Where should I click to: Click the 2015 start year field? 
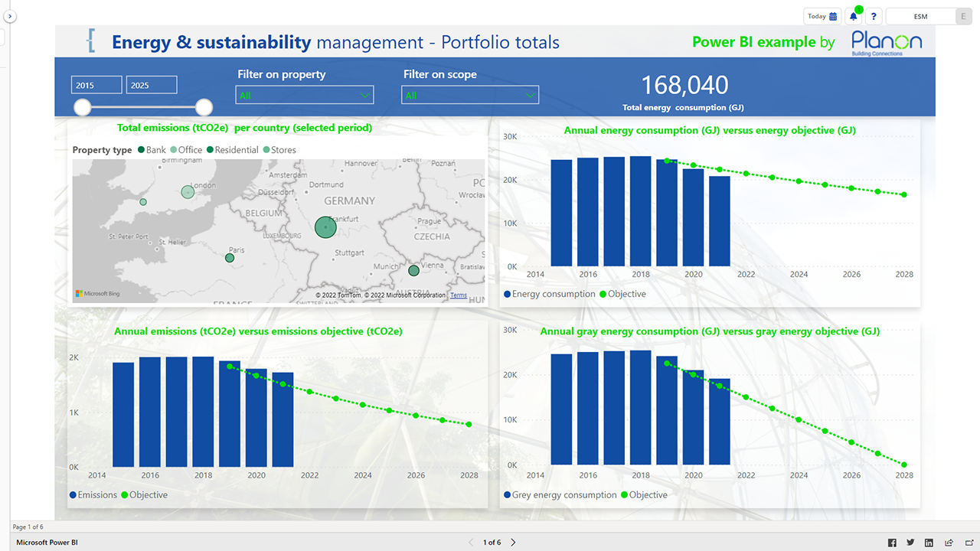click(96, 85)
